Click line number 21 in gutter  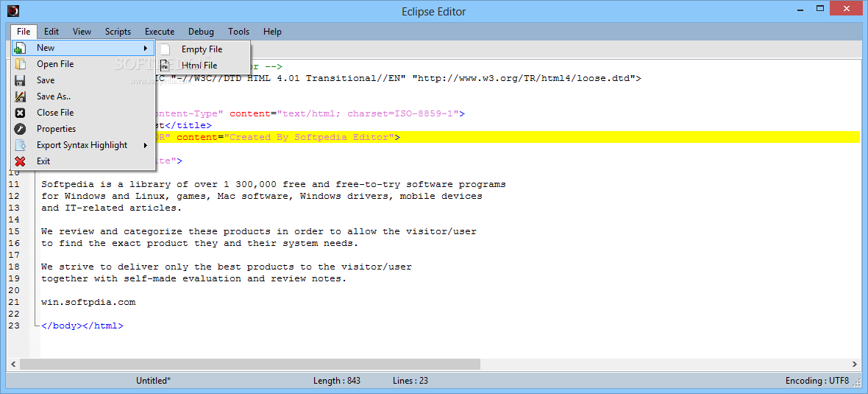[15, 302]
